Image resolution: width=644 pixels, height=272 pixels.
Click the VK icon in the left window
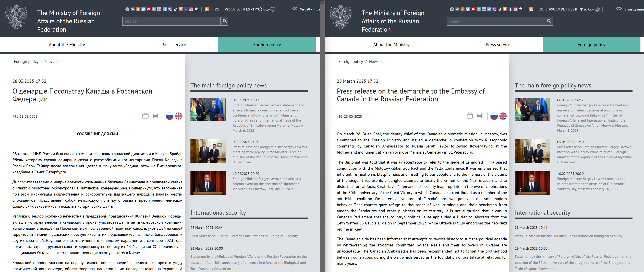(x=133, y=9)
